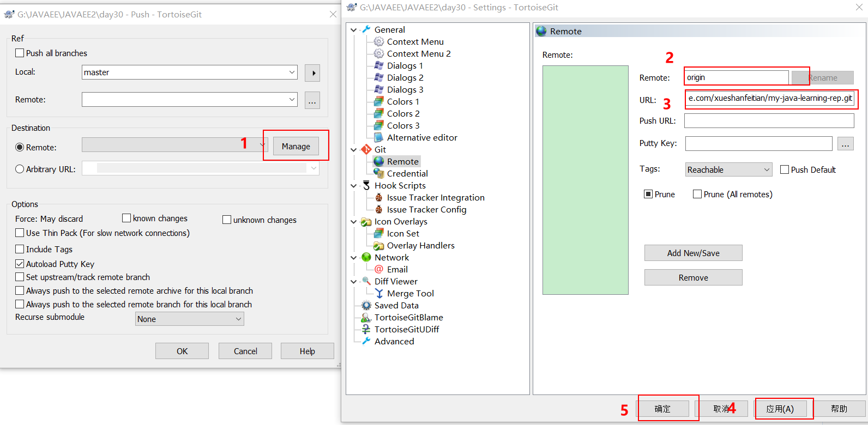Screen dimensions: 868x425
Task: Click the Saved Data gear icon
Action: coord(366,305)
